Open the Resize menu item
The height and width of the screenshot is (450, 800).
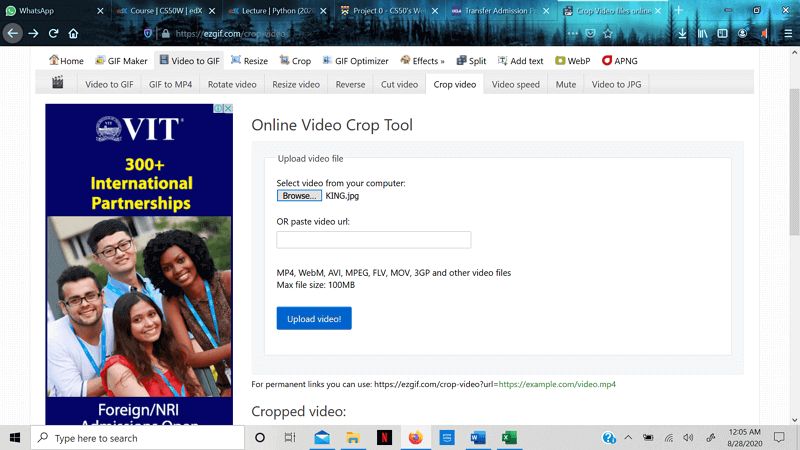(x=249, y=61)
